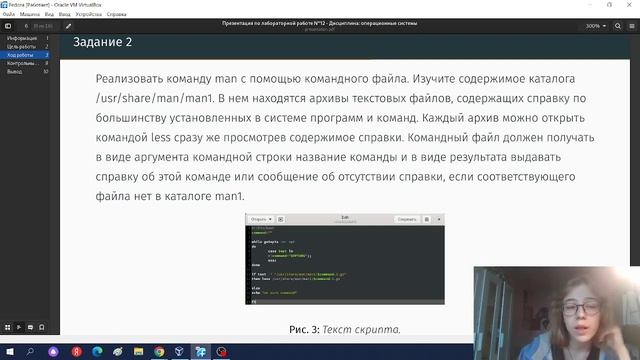
Task: Open Google Chrome from taskbar
Action: pyautogui.click(x=159, y=351)
